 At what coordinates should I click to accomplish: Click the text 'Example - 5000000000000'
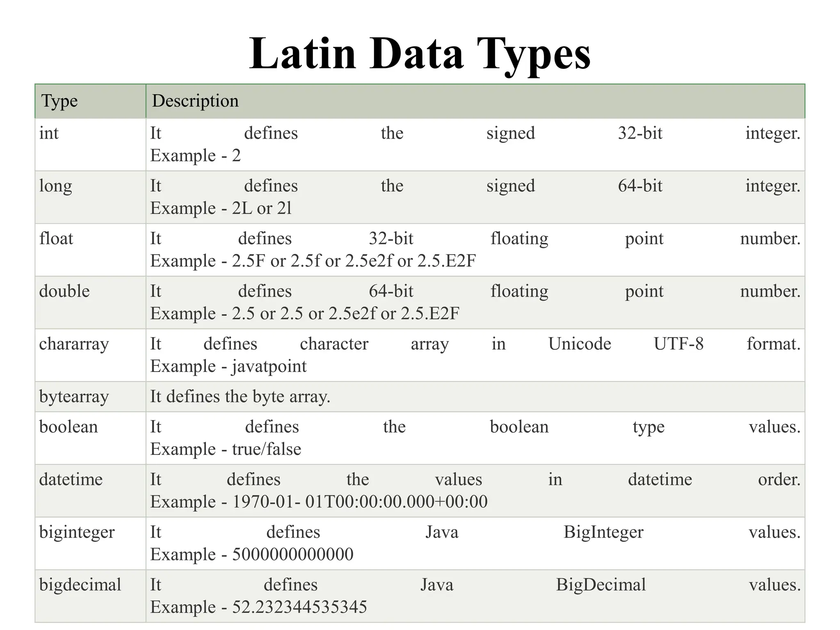pyautogui.click(x=252, y=555)
